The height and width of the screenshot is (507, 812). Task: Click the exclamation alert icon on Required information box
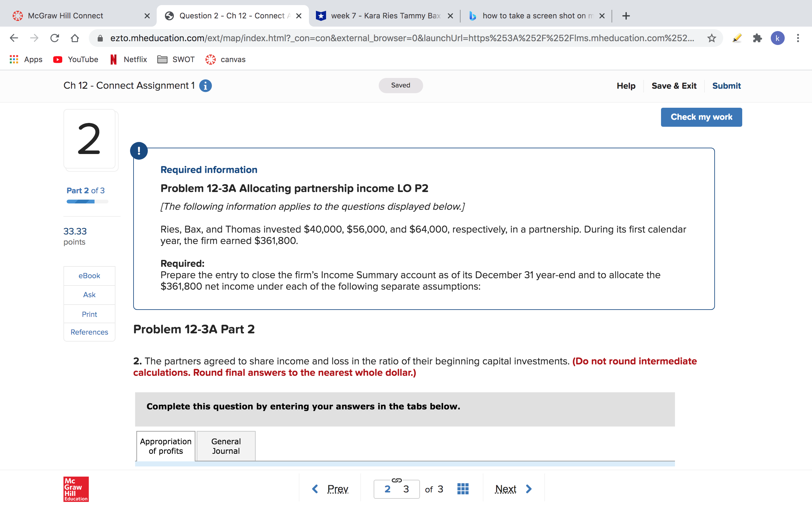(x=139, y=150)
